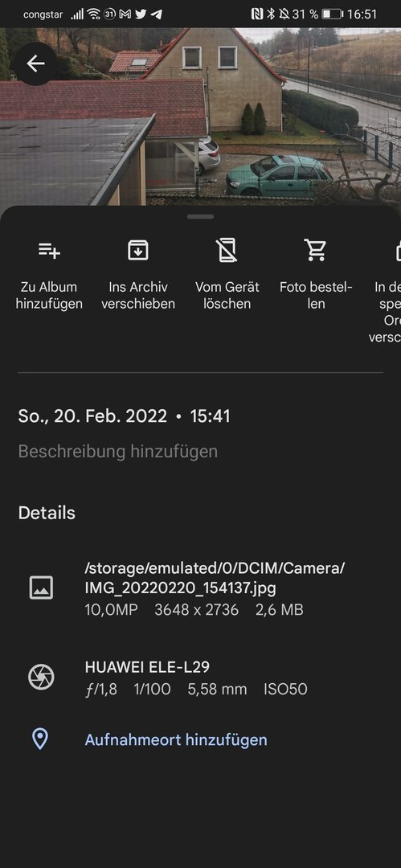Screen dimensions: 401x868
Task: Choose 'Ins Archiv verschieben' option
Action: [138, 296]
